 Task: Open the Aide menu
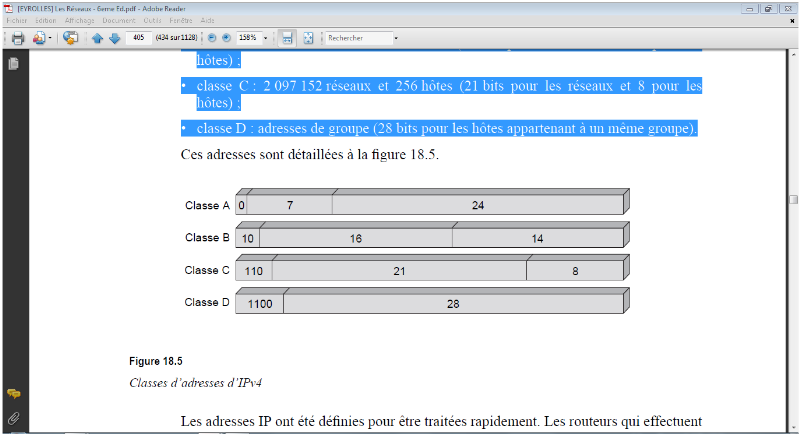(x=207, y=20)
